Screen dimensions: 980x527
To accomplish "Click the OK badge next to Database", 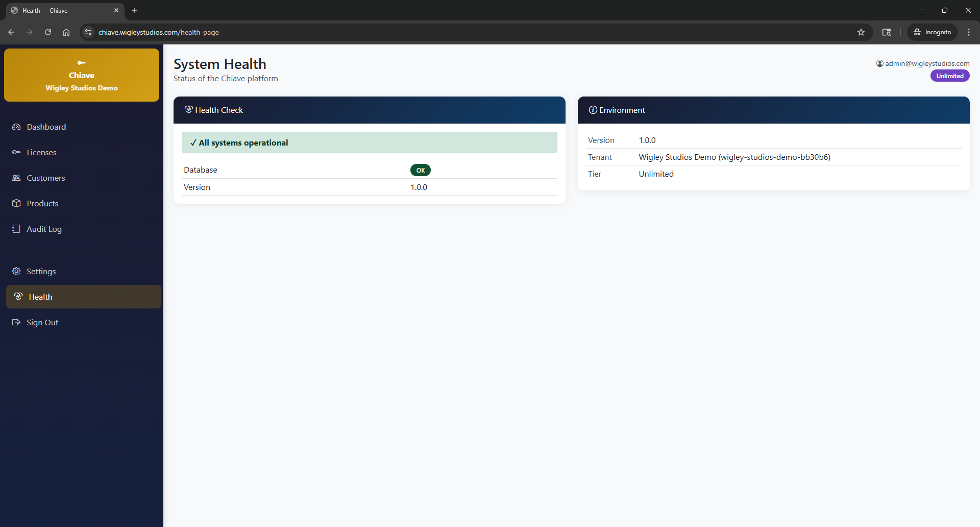I will point(420,170).
